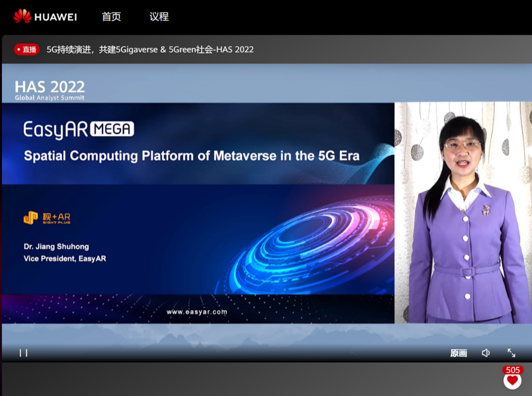Open the 议程 agenda menu item
Viewport: 532px width, 396px height.
[x=159, y=17]
